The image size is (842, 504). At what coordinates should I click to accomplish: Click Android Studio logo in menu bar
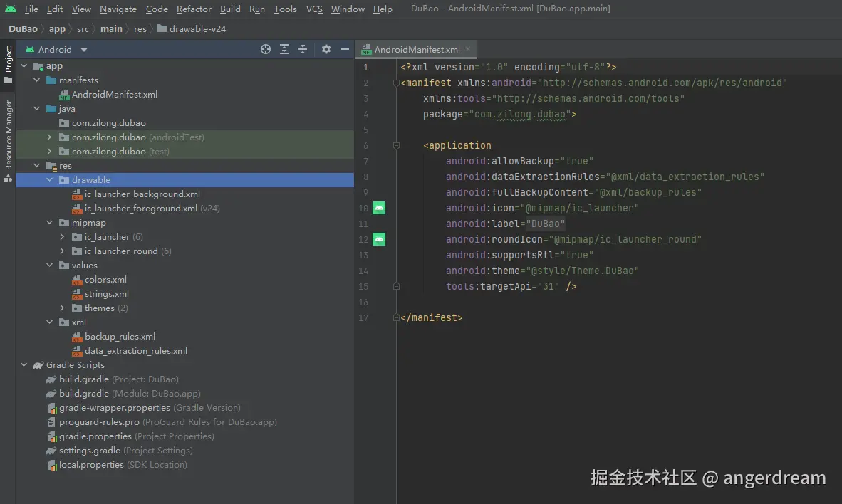10,9
